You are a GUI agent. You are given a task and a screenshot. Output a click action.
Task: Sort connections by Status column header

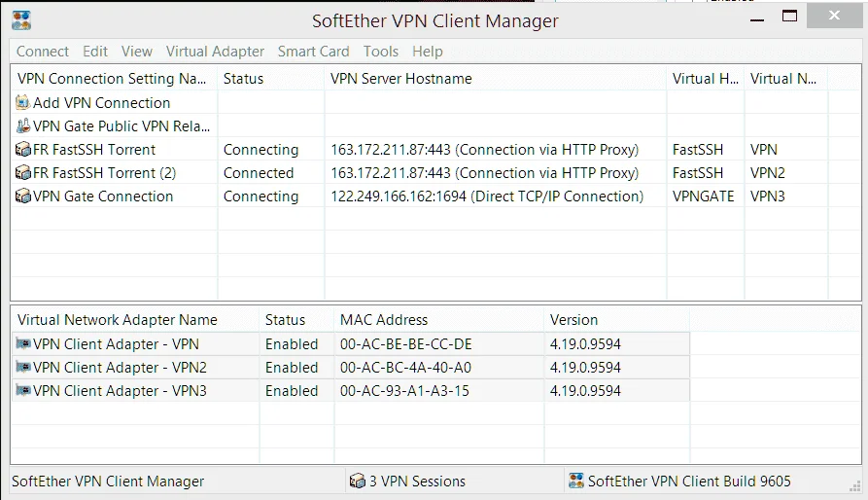271,79
